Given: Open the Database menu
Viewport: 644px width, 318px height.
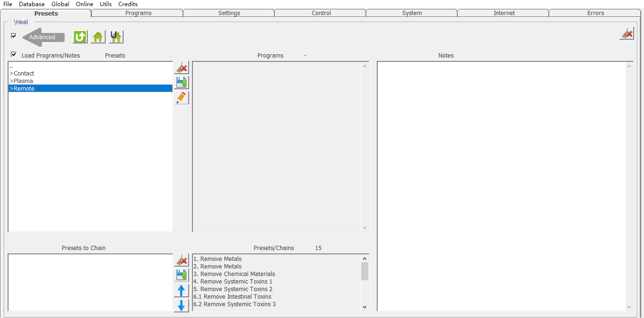Looking at the screenshot, I should tap(32, 4).
